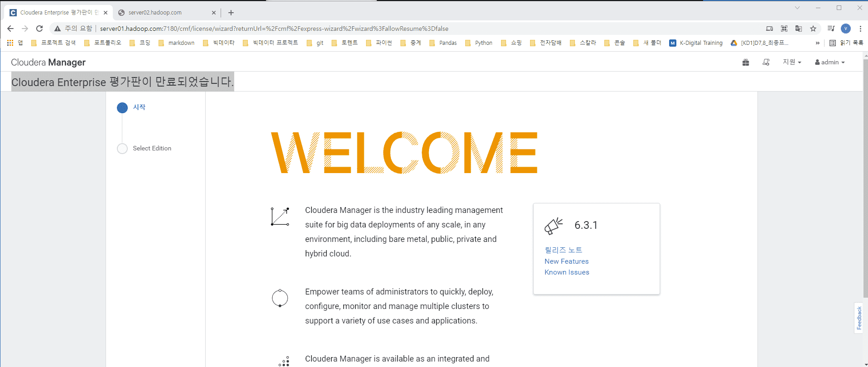The height and width of the screenshot is (367, 868).
Task: Open the 빅데이터 프로젝트 bookmark folder
Action: pos(270,43)
